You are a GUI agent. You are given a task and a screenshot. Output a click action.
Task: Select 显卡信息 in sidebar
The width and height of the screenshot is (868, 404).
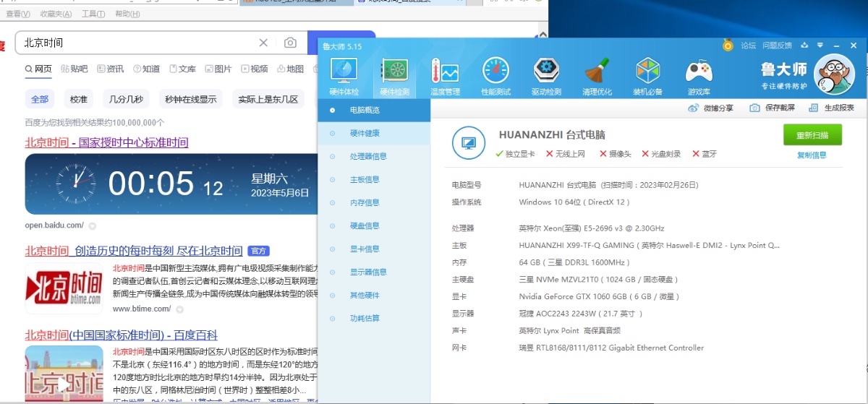point(374,249)
